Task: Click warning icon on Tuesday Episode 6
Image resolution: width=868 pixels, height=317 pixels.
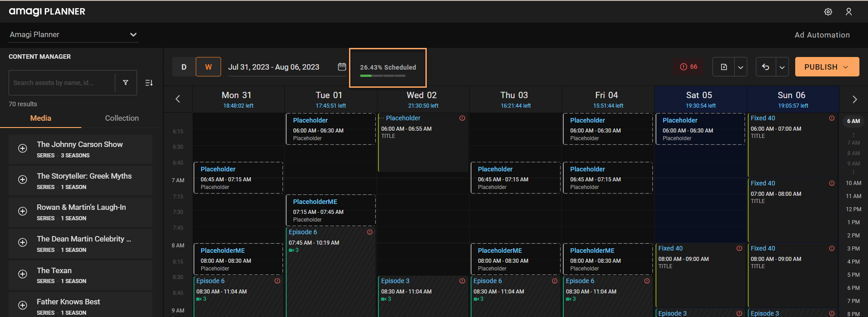Action: 370,232
